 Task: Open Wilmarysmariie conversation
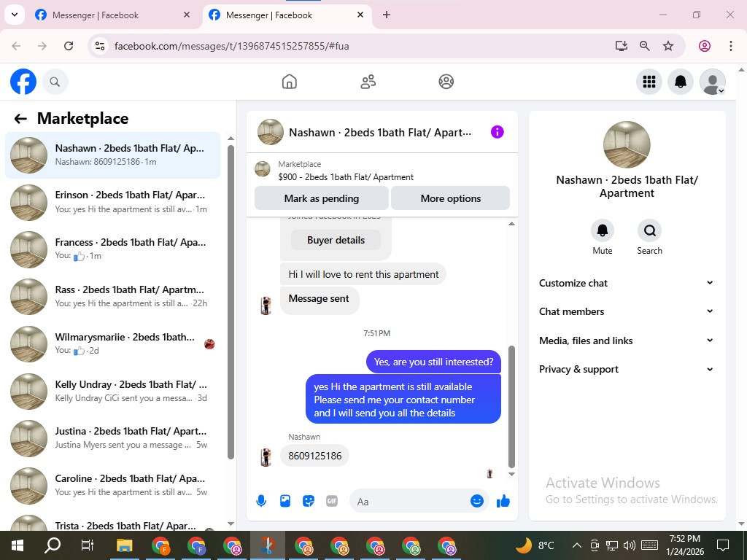(113, 343)
